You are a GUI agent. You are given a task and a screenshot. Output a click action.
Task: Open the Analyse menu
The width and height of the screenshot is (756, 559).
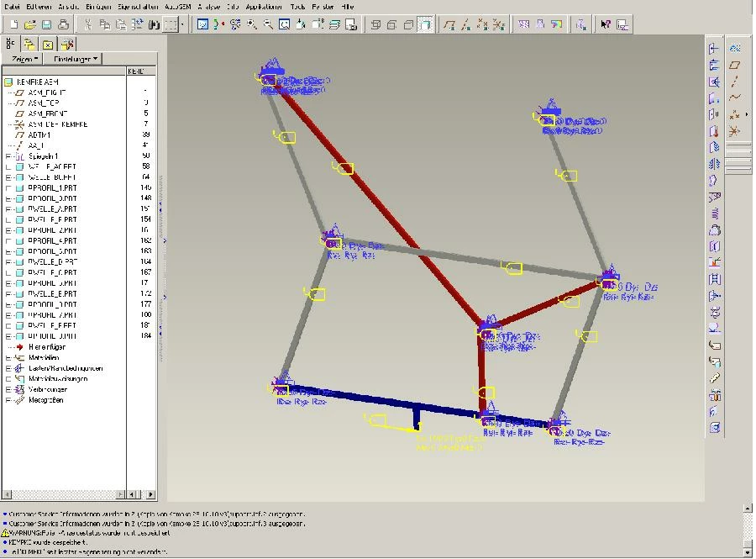209,7
